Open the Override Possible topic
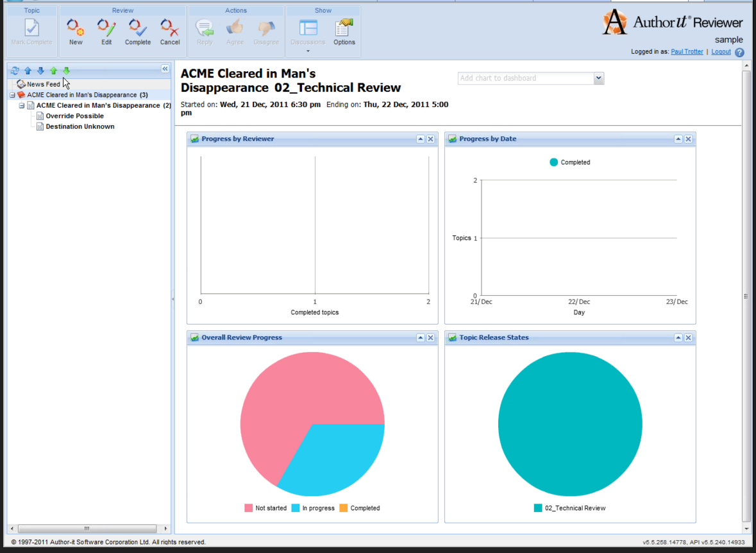This screenshot has height=553, width=756. click(x=75, y=116)
